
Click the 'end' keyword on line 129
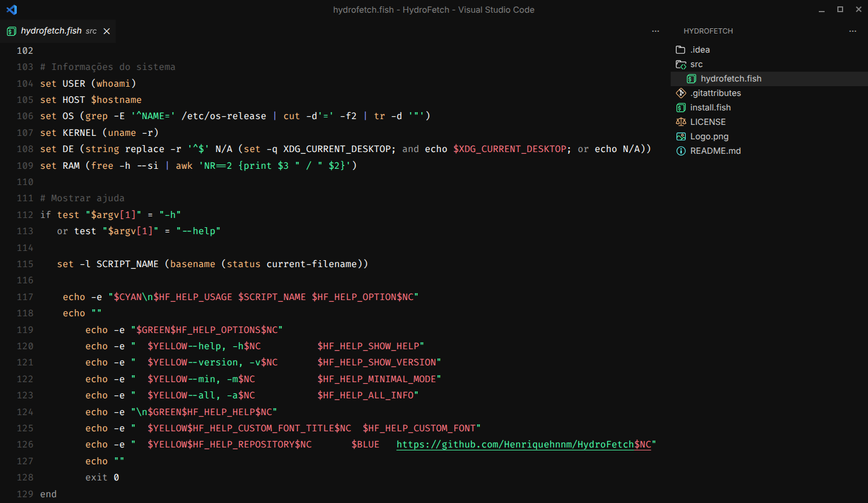[x=49, y=494]
